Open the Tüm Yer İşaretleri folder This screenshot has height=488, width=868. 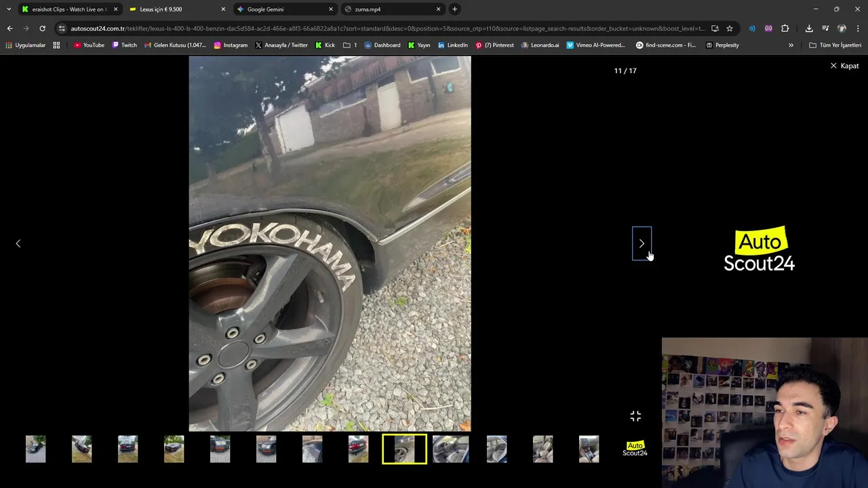point(835,45)
